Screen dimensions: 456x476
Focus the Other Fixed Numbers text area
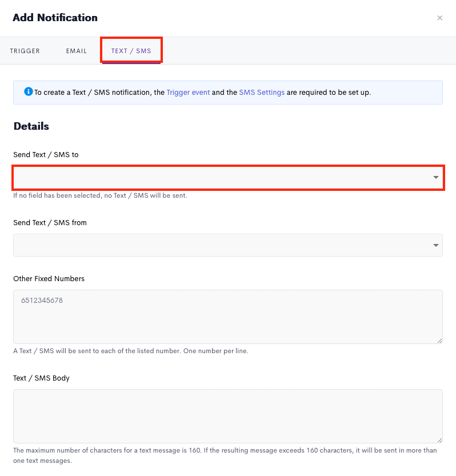[227, 317]
